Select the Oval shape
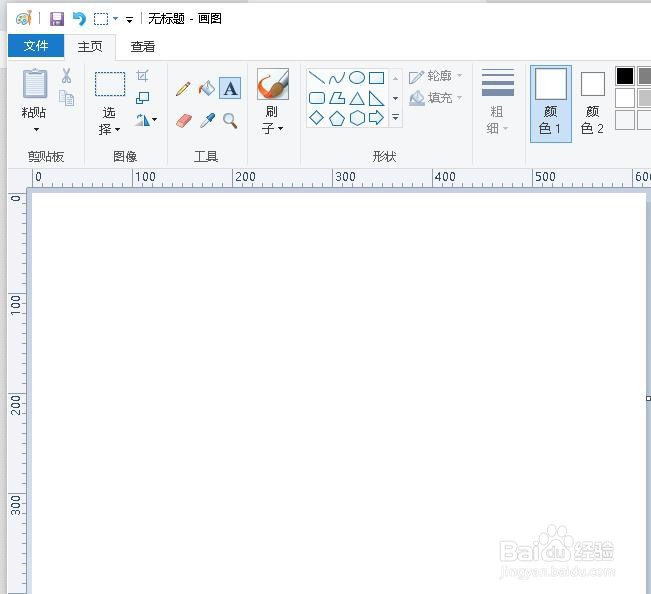The width and height of the screenshot is (651, 594). tap(357, 78)
